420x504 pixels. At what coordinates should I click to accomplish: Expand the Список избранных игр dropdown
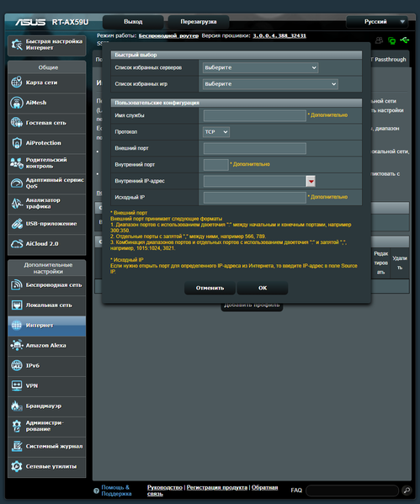(x=270, y=84)
